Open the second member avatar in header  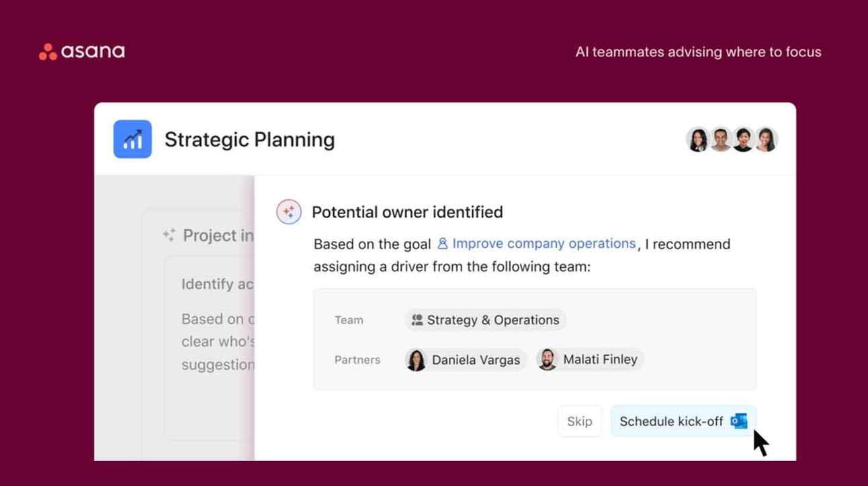(x=721, y=140)
